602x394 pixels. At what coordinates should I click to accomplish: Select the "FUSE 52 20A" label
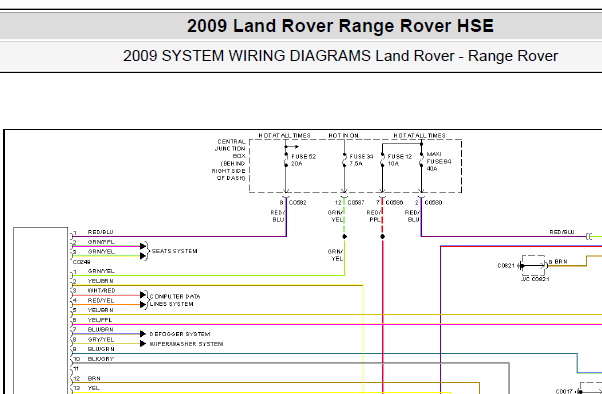pos(303,160)
